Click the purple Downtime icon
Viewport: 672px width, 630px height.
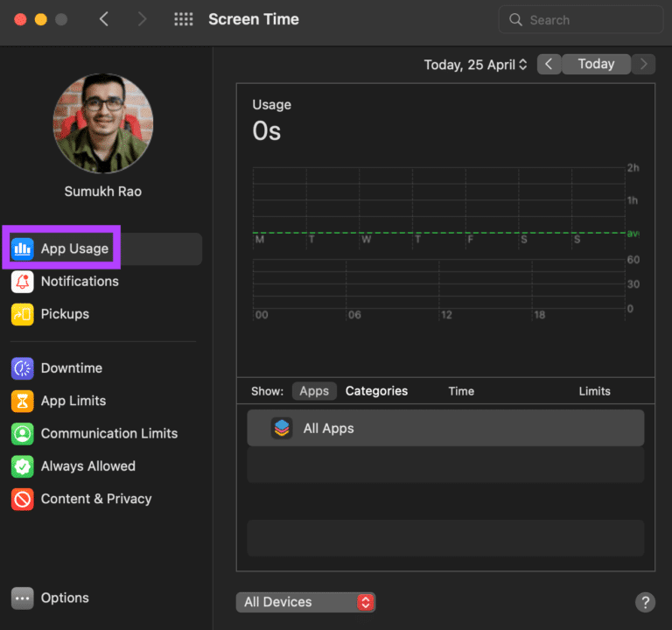22,368
